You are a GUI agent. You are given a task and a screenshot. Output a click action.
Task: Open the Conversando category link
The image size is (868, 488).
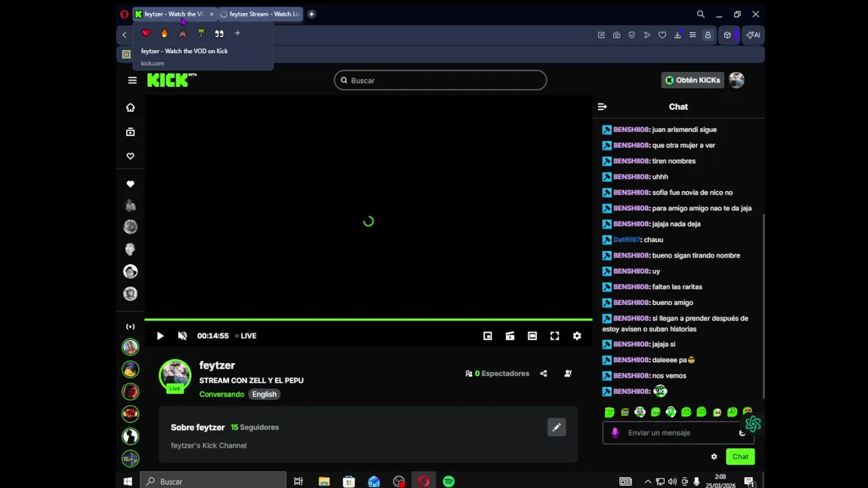pyautogui.click(x=222, y=394)
